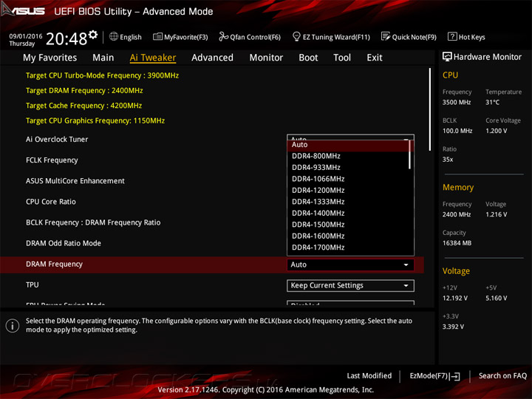Open the Boot tab
Image resolution: width=532 pixels, height=399 pixels.
[308, 58]
